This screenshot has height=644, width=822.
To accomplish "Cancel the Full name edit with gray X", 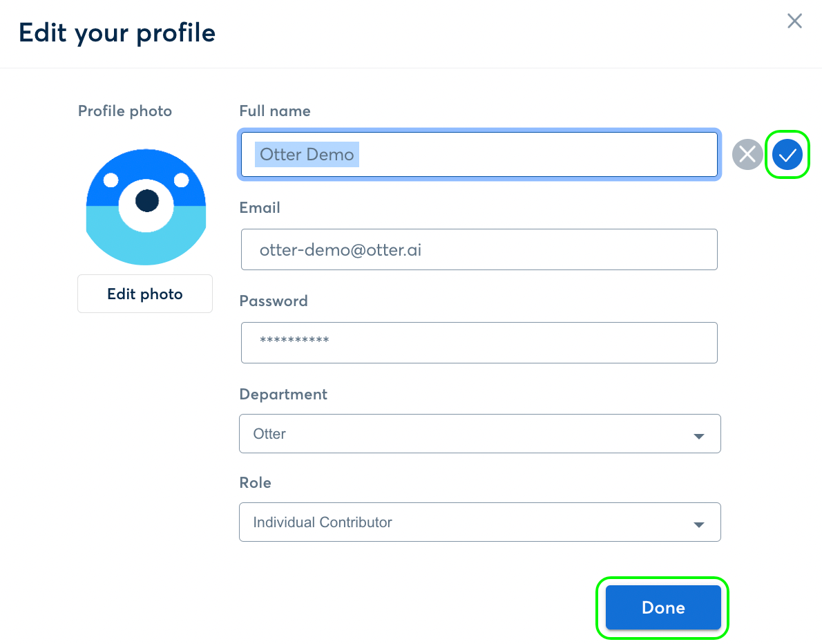I will tap(747, 155).
